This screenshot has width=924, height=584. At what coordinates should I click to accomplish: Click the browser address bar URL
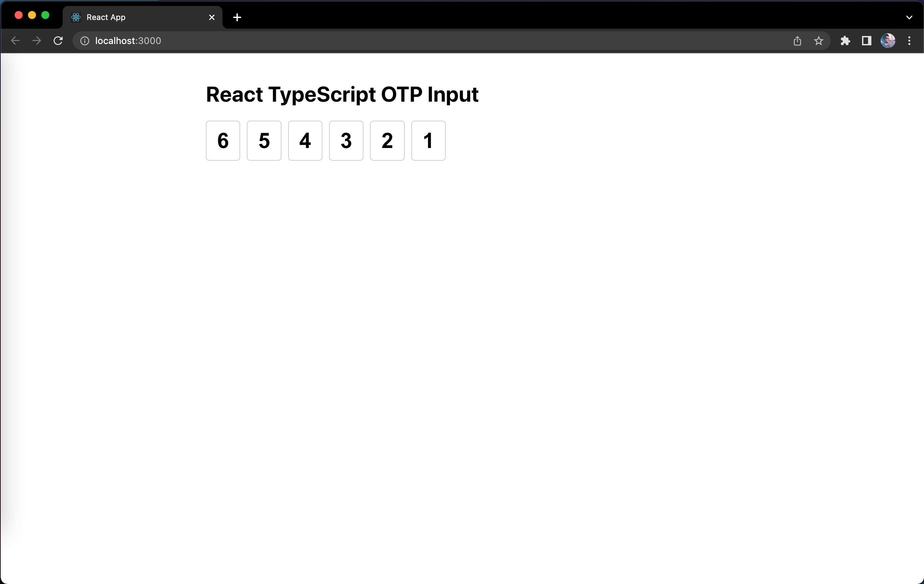coord(128,40)
